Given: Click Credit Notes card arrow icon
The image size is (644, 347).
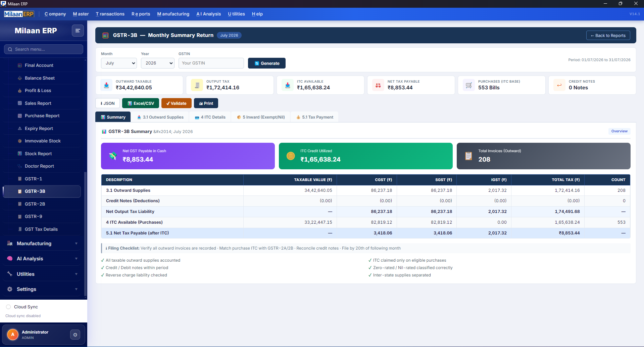Looking at the screenshot, I should tap(559, 85).
